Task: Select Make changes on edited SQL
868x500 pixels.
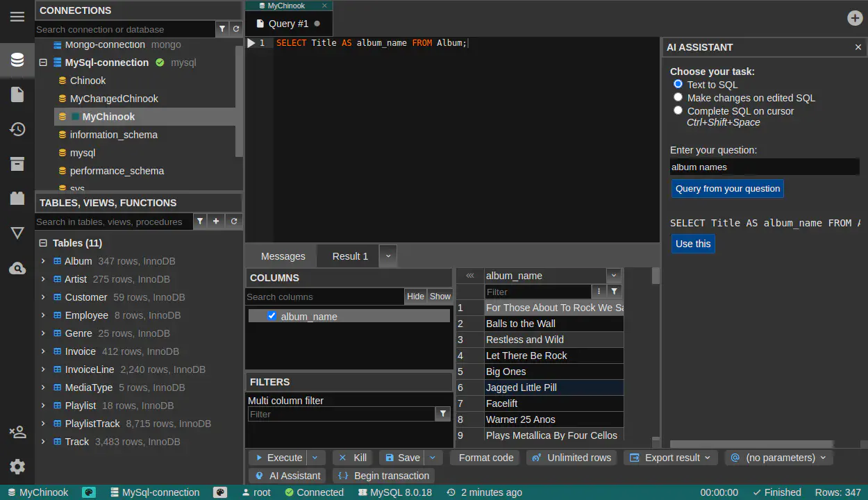Action: coord(678,97)
